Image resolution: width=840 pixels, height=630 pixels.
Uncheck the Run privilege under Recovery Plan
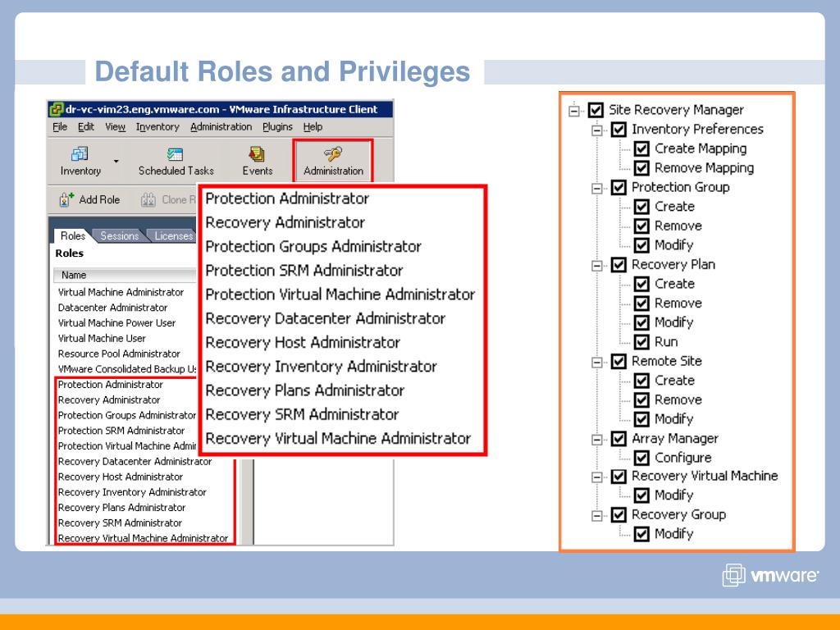pos(641,342)
